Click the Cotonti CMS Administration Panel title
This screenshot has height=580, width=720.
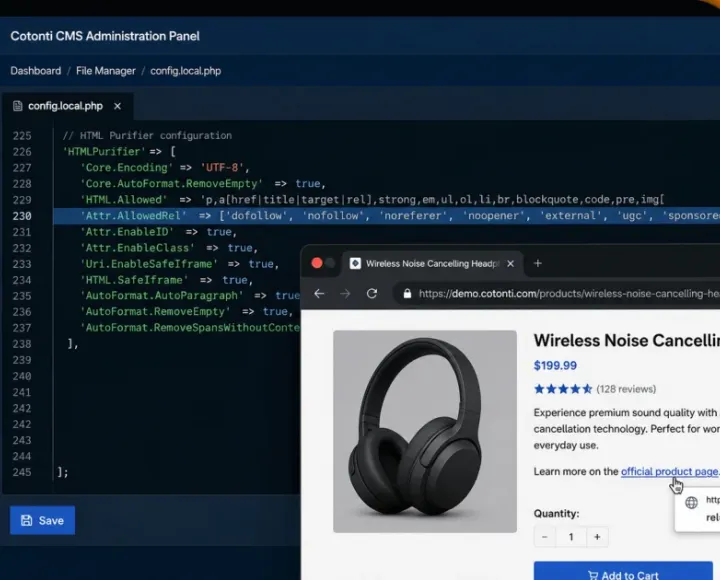(105, 36)
